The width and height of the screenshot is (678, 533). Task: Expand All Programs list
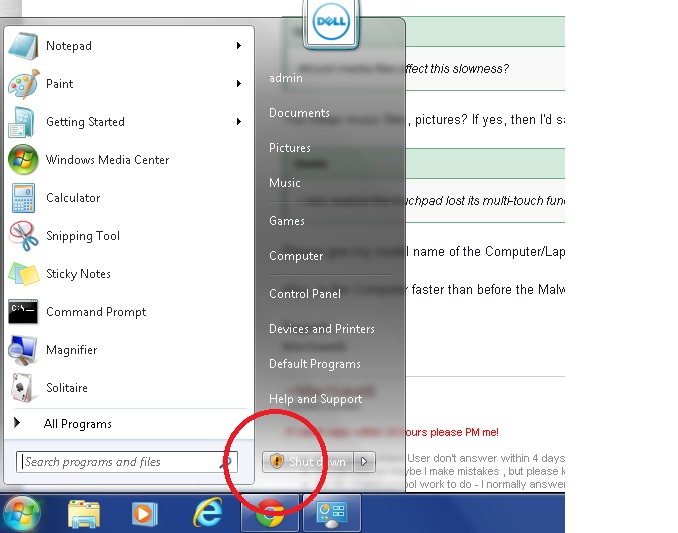78,424
